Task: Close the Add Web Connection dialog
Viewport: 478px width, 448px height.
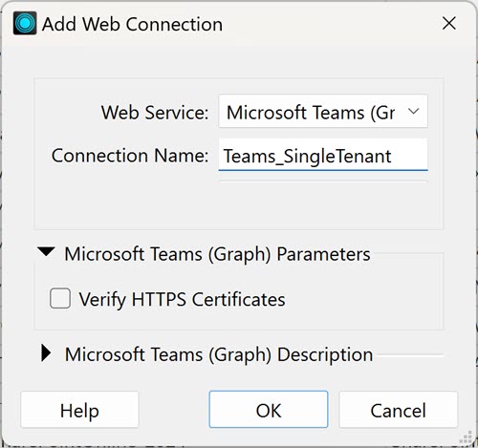Action: (x=449, y=23)
